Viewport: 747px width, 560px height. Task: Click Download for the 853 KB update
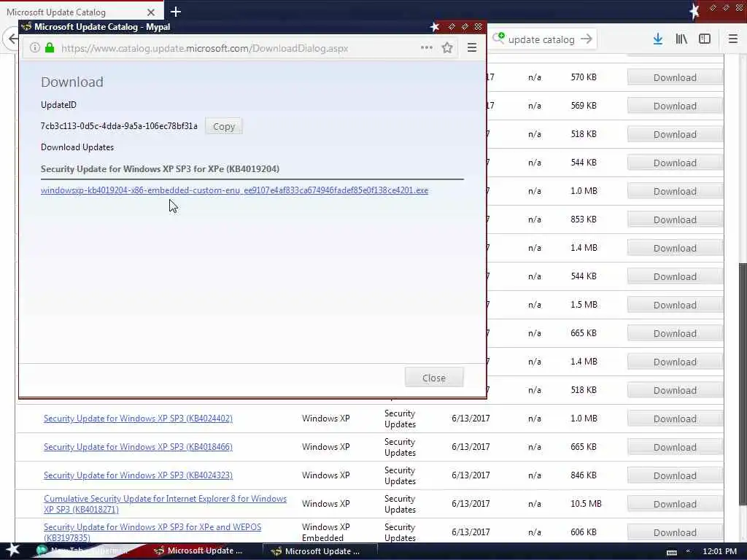coord(675,219)
